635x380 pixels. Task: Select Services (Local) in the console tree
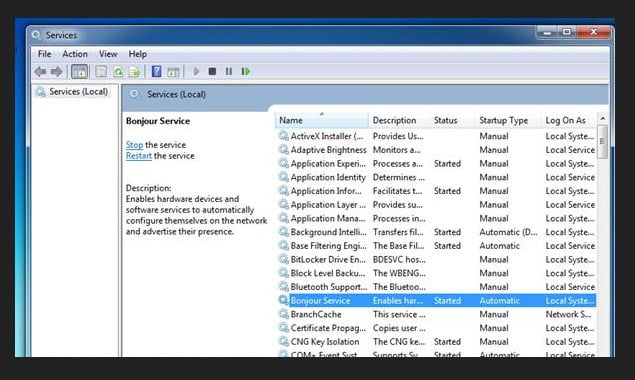tap(79, 92)
